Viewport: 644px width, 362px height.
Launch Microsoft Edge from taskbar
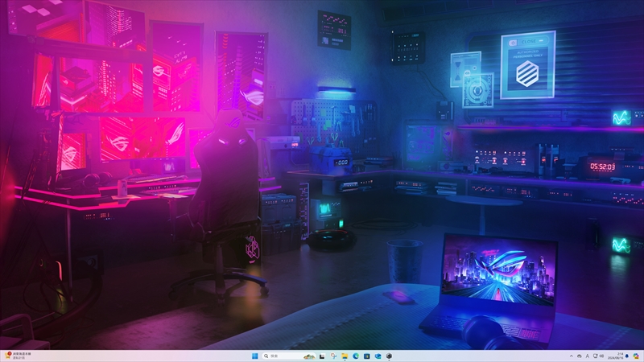click(356, 356)
